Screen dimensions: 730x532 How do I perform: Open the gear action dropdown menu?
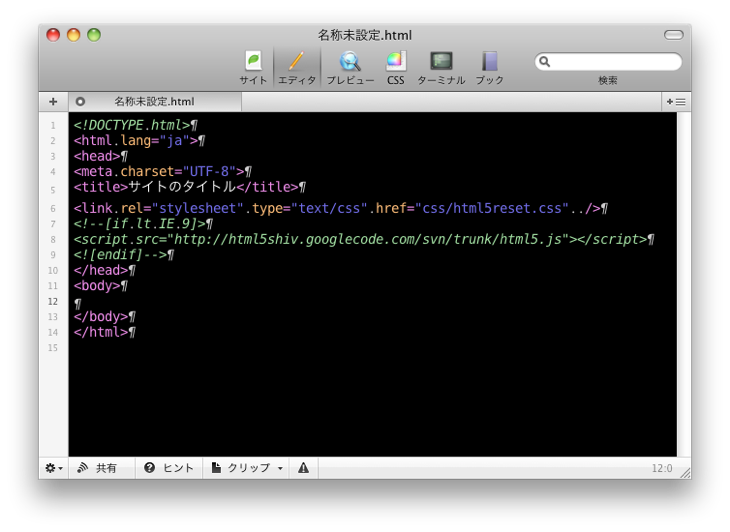[x=53, y=468]
